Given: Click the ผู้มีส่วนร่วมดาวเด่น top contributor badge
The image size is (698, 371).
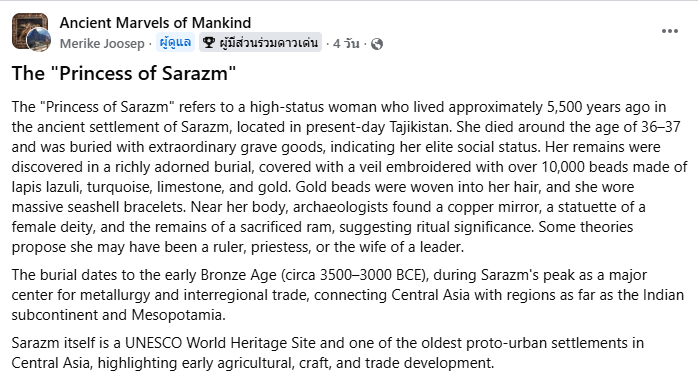Looking at the screenshot, I should coord(260,43).
